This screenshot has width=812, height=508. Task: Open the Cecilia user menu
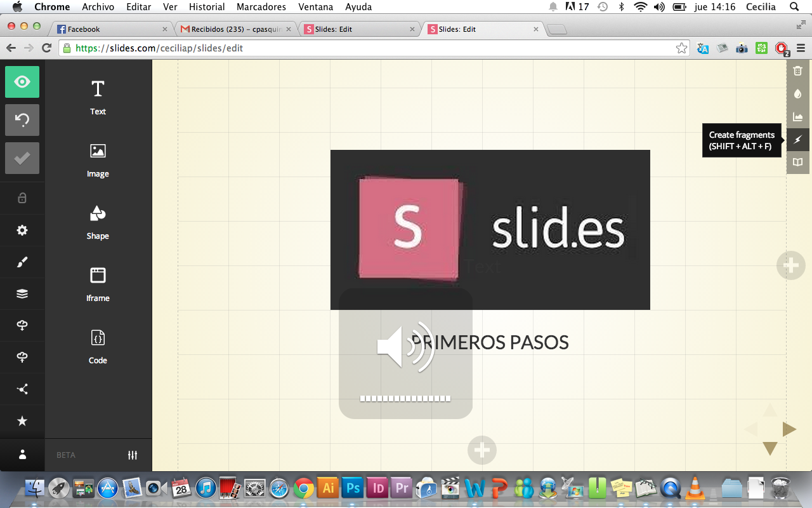point(761,7)
